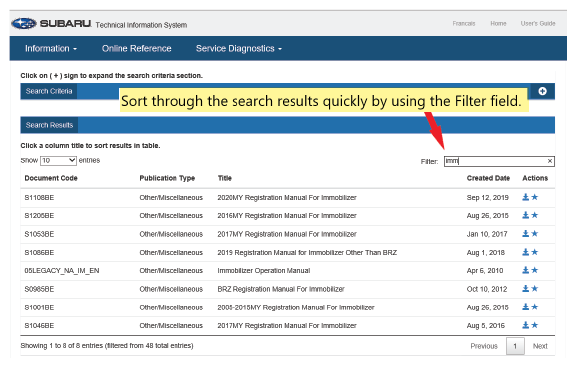Sort by Created Date column
The width and height of the screenshot is (576, 367).
tap(488, 178)
